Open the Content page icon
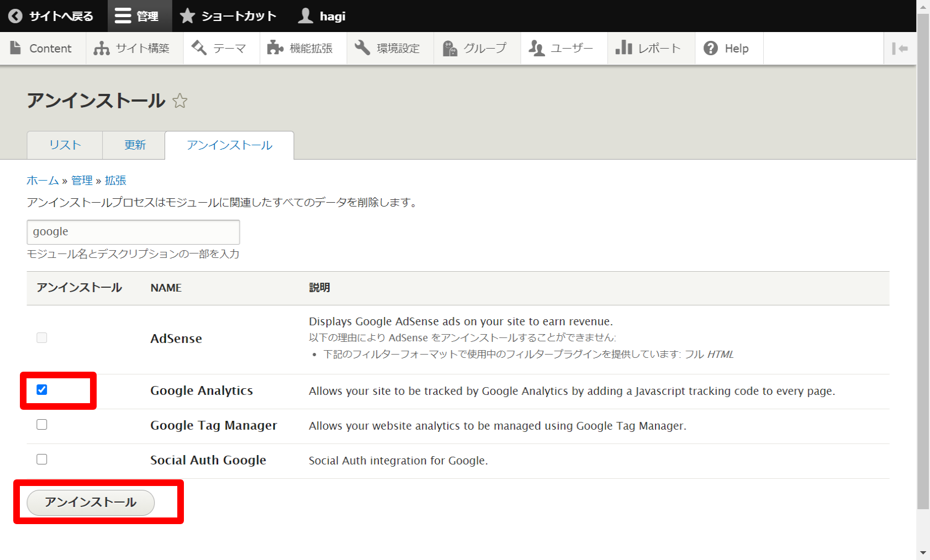Screen dimensions: 930x560 (16, 48)
